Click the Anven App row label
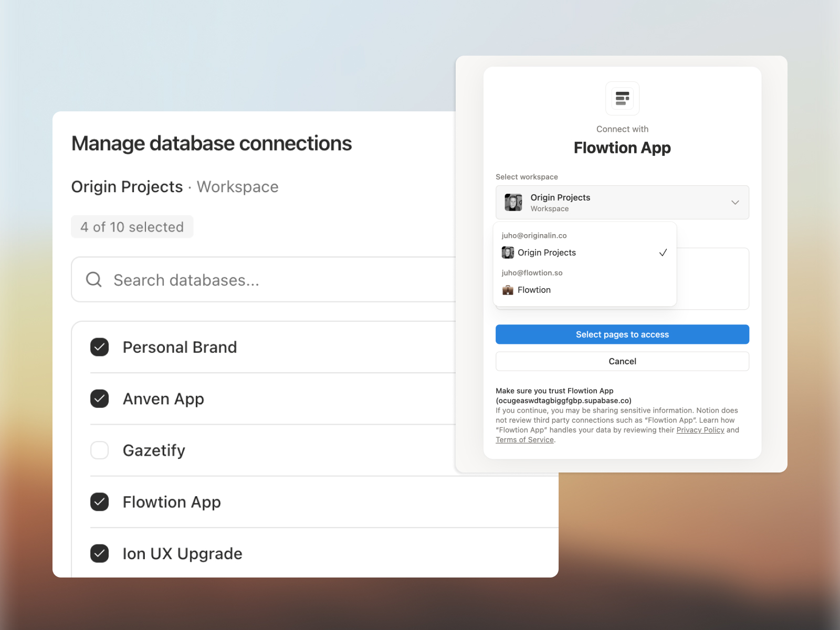This screenshot has width=840, height=630. (163, 399)
